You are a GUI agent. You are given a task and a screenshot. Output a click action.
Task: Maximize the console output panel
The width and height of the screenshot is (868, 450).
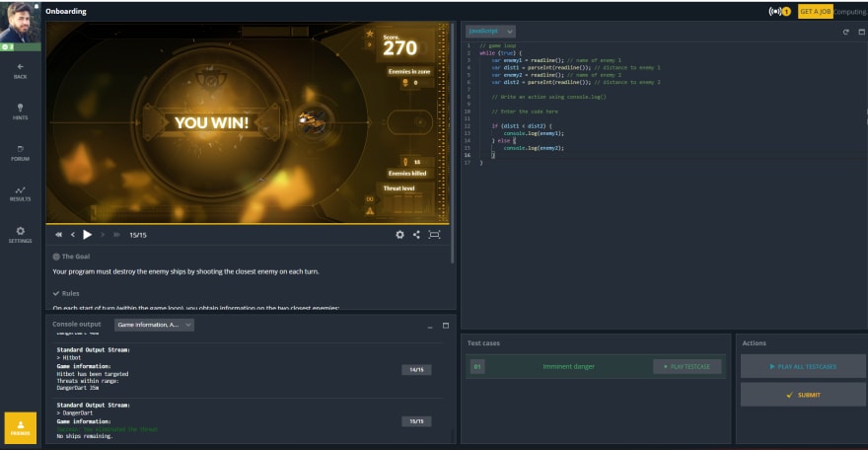tap(446, 326)
